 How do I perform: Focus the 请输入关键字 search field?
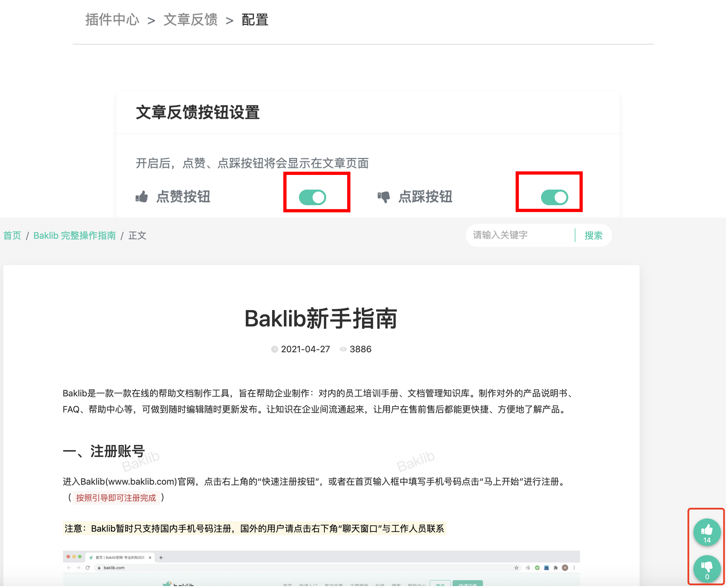point(520,235)
